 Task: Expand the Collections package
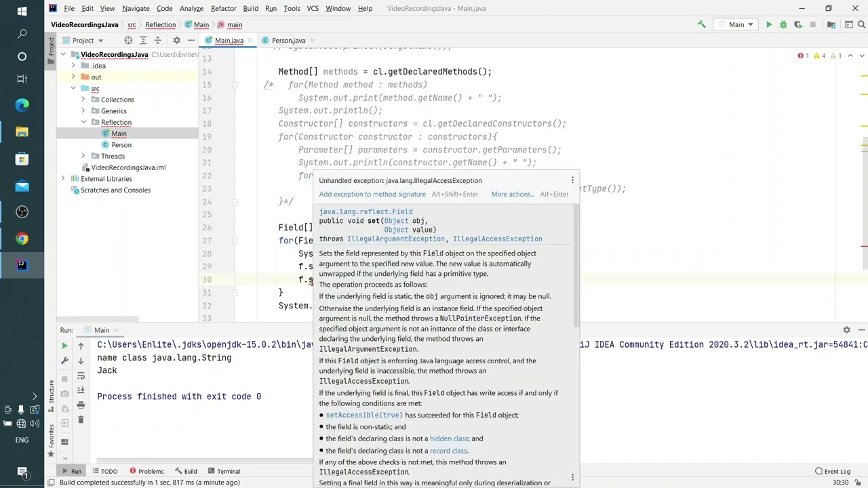(83, 100)
